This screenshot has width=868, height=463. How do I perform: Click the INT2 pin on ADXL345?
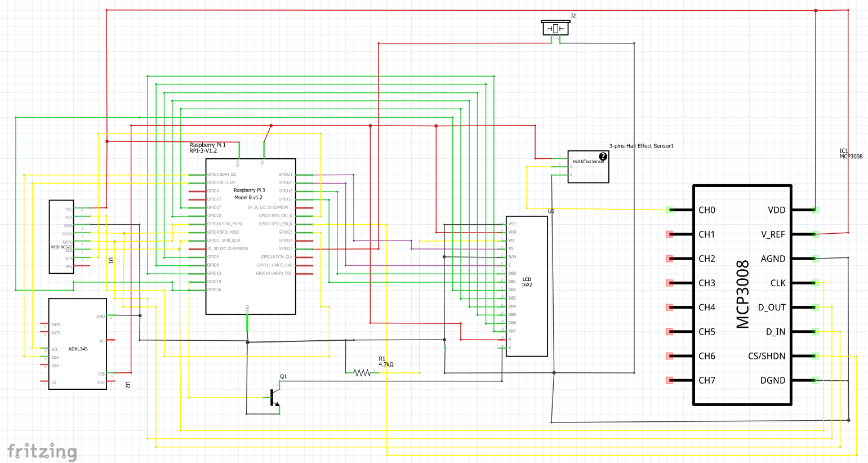[44, 324]
